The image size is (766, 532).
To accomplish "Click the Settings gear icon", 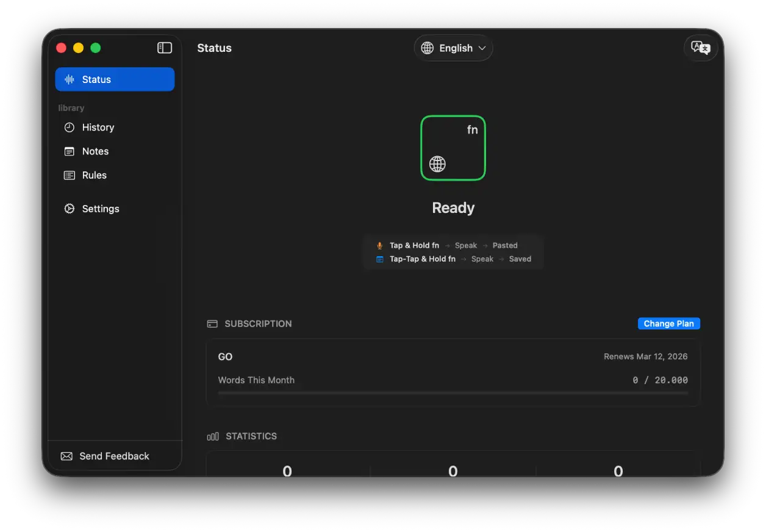I will tap(70, 209).
